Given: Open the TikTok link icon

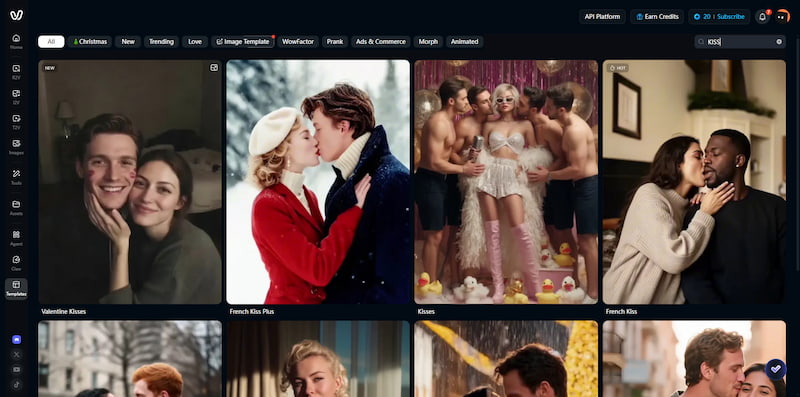Looking at the screenshot, I should [16, 385].
